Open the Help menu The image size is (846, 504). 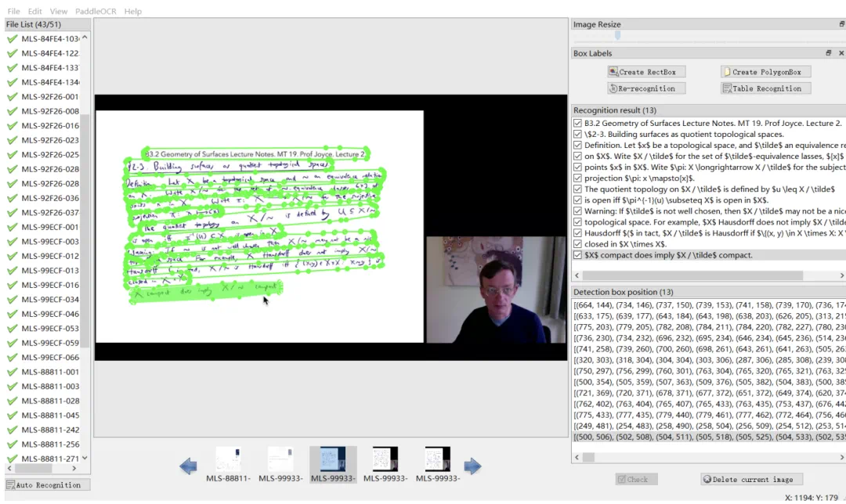(x=133, y=12)
